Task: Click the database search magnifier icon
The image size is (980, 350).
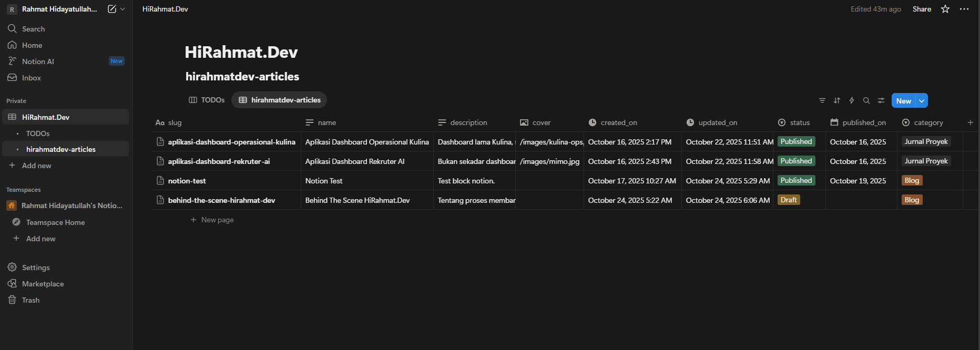Action: coord(866,100)
